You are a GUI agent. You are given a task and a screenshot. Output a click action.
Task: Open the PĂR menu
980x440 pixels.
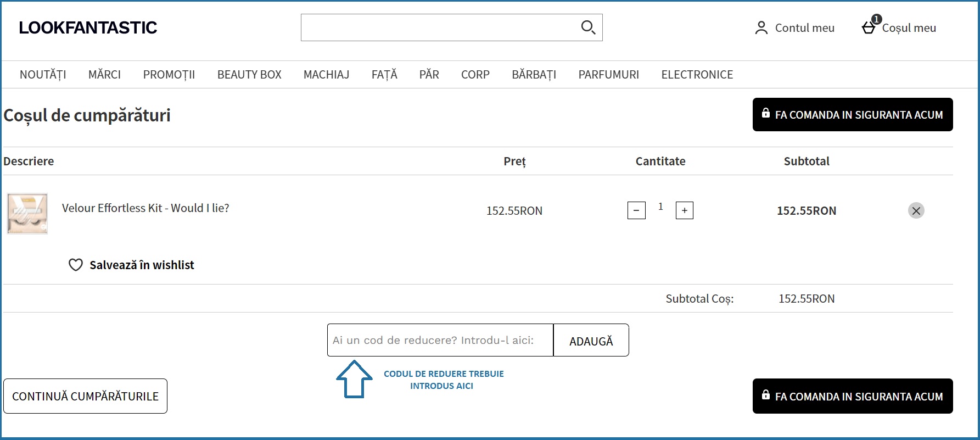click(429, 75)
